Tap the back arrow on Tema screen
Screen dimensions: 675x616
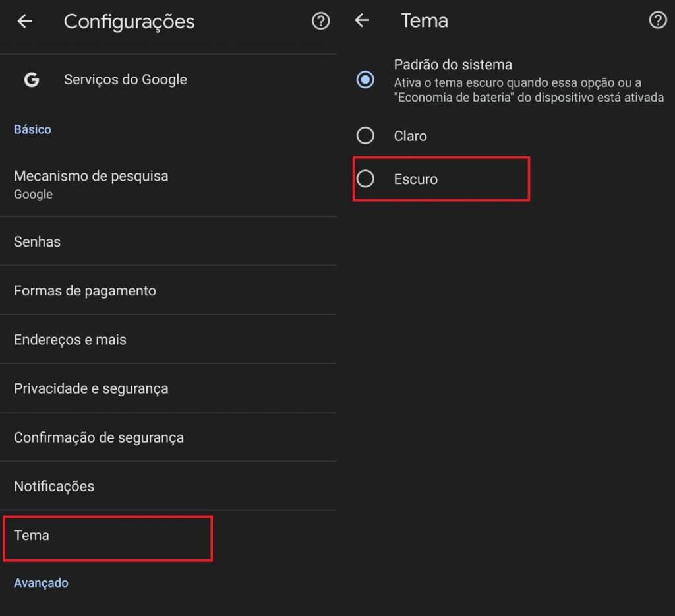pos(362,20)
